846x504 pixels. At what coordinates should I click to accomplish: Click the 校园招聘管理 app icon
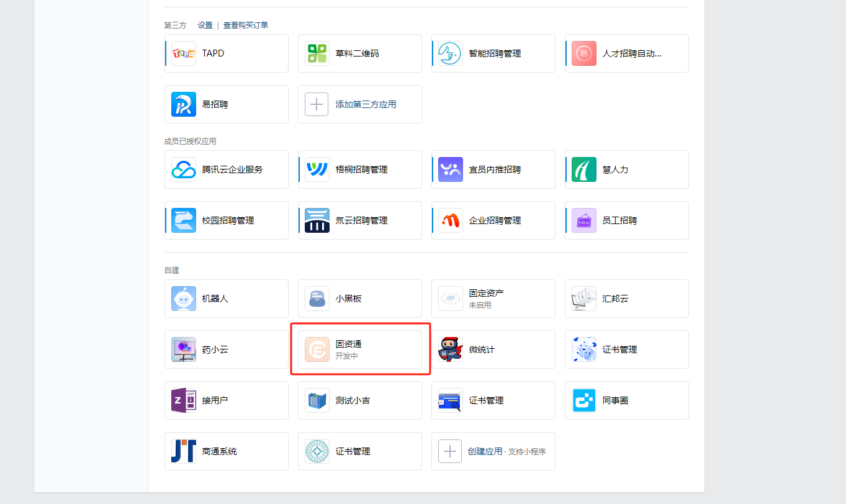184,220
